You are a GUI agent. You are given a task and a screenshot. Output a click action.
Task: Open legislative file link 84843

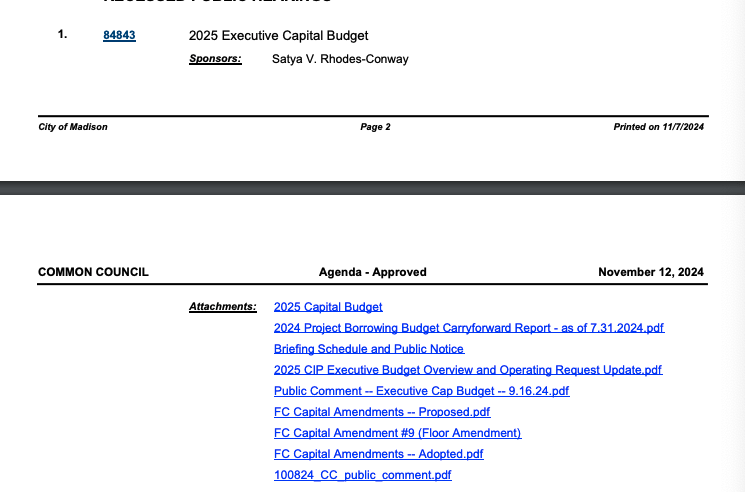click(119, 35)
